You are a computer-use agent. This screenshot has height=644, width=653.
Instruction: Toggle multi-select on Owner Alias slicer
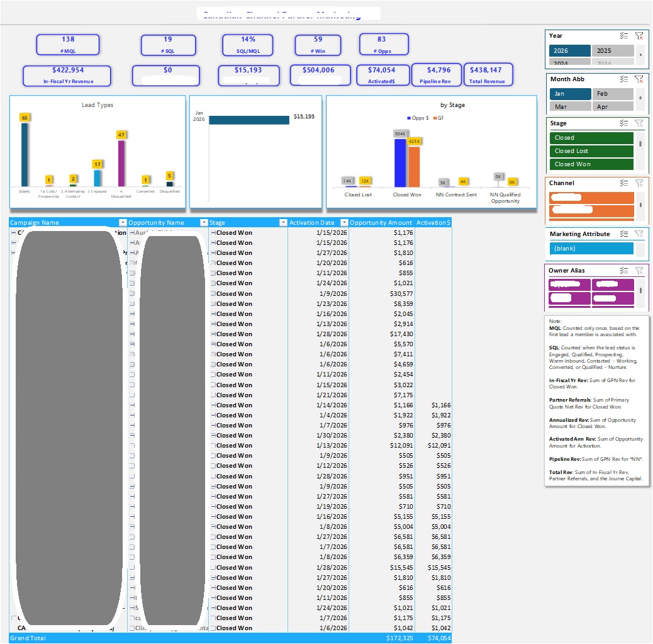point(624,271)
